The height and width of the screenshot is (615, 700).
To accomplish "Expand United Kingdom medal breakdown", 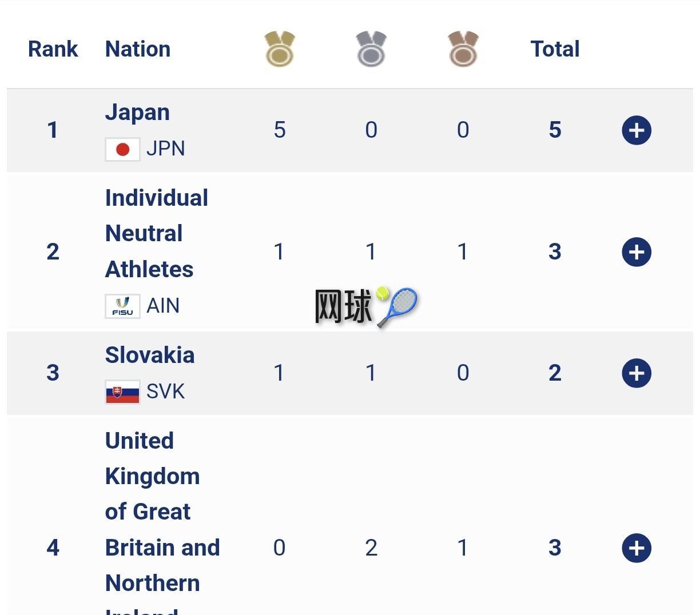I will click(637, 548).
